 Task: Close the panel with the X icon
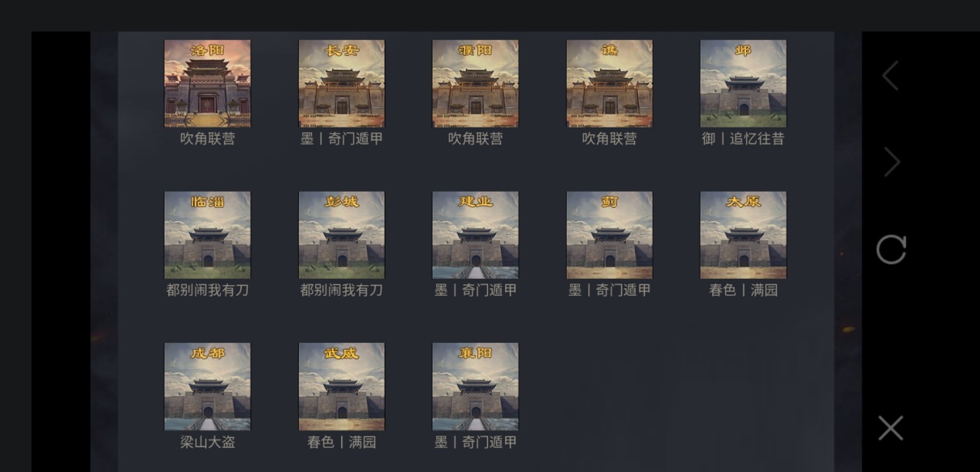[890, 428]
